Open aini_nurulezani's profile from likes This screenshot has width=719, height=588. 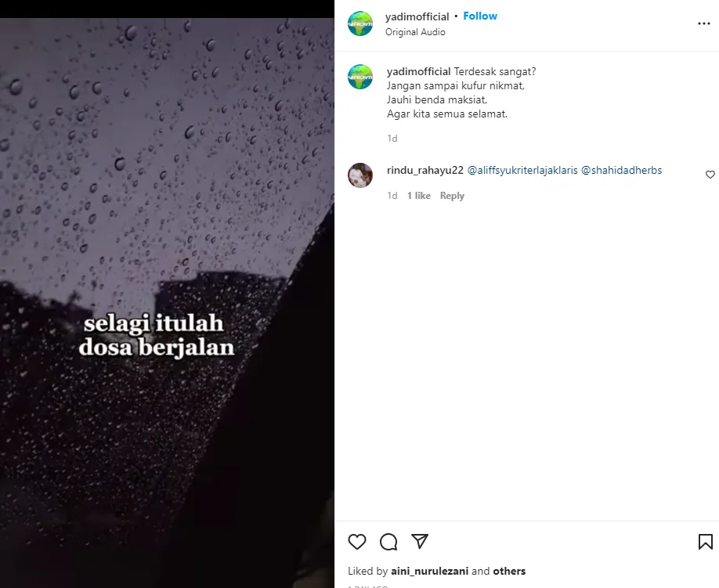(x=430, y=571)
